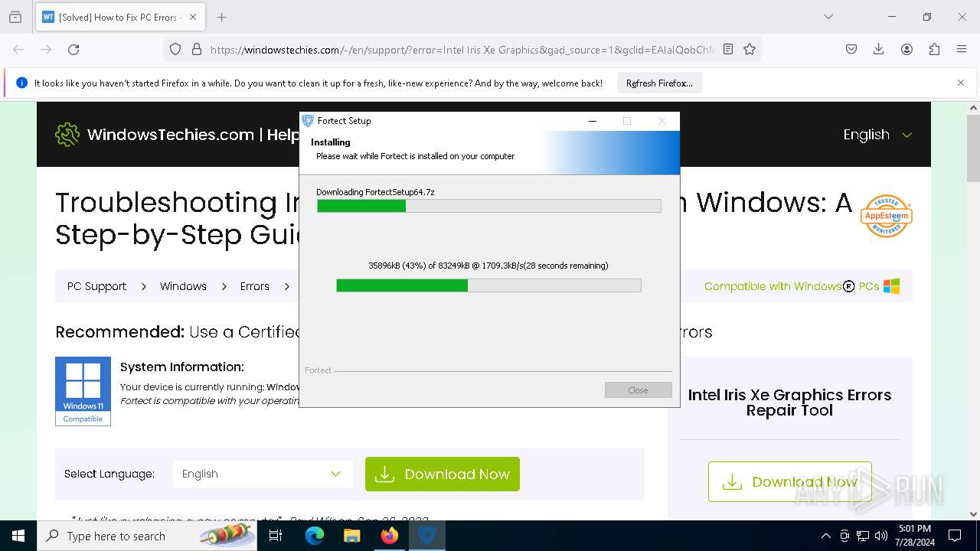
Task: Click the green Download Now button
Action: click(443, 474)
